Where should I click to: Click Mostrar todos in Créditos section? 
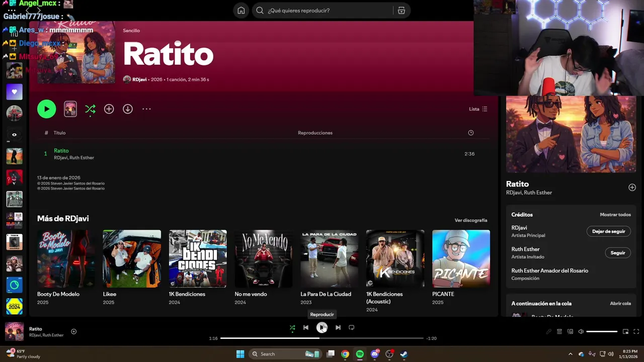pos(615,215)
